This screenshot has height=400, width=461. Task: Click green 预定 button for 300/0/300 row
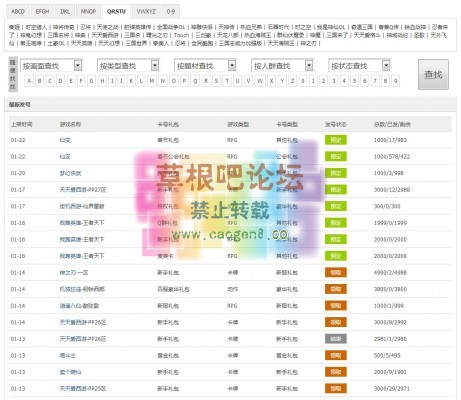[x=336, y=206]
